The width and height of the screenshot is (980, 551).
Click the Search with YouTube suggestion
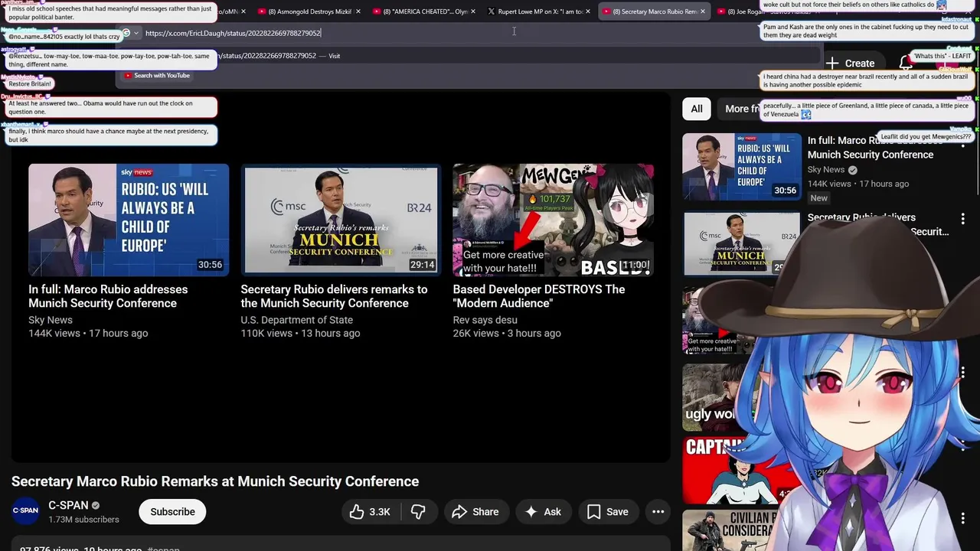157,76
